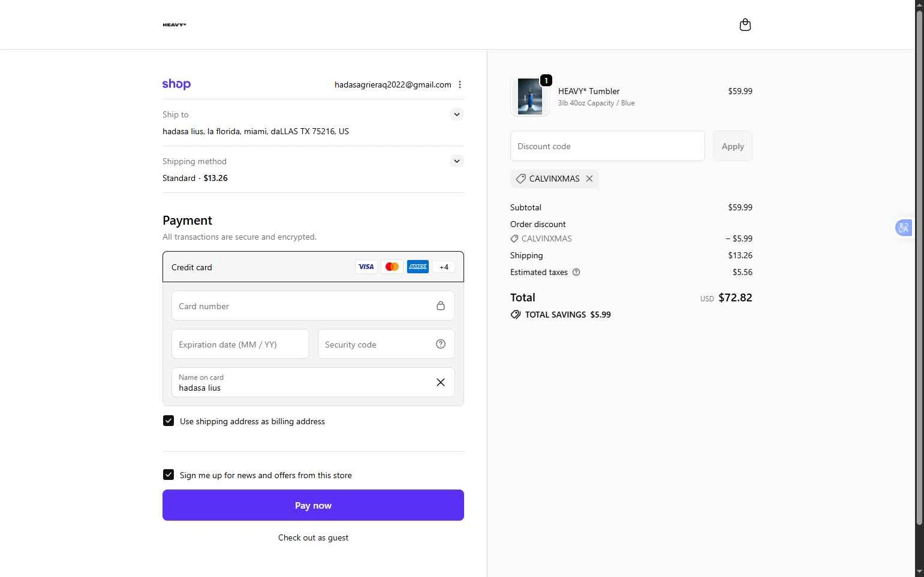The image size is (924, 577).
Task: Click the item quantity badge showing 1
Action: pyautogui.click(x=546, y=80)
